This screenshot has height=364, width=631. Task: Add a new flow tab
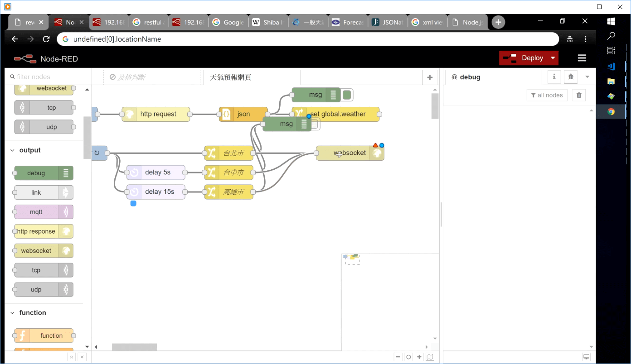430,77
